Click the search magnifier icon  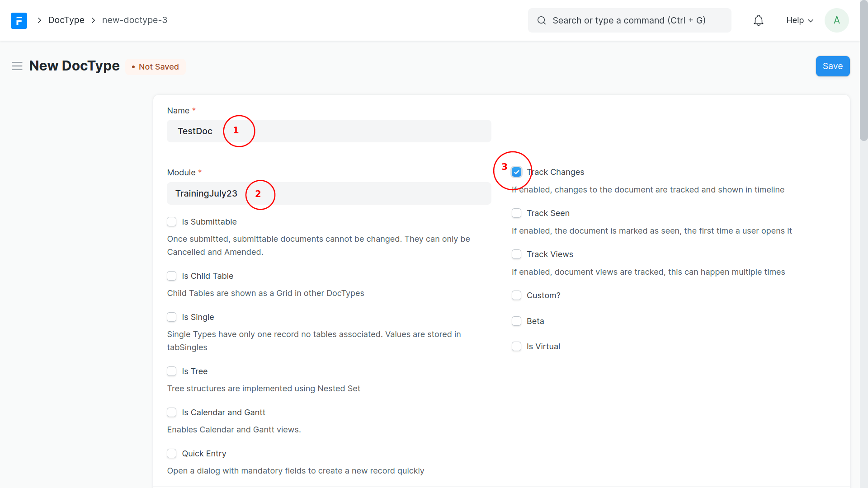[541, 20]
